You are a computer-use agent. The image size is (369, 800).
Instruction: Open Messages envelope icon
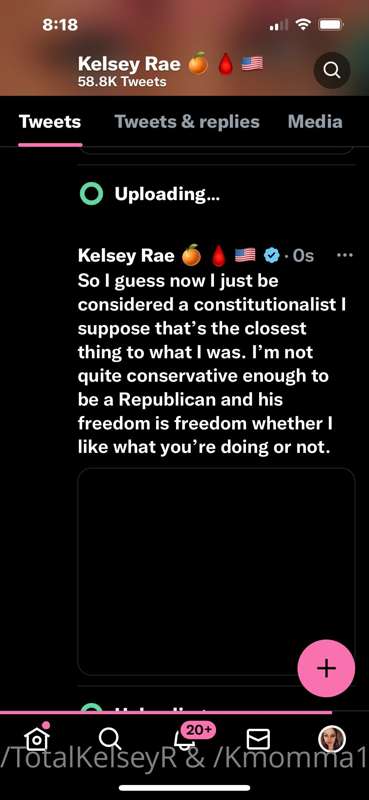click(258, 738)
